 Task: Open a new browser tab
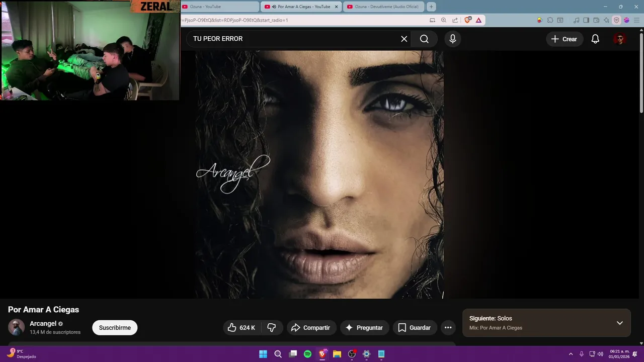(x=431, y=7)
